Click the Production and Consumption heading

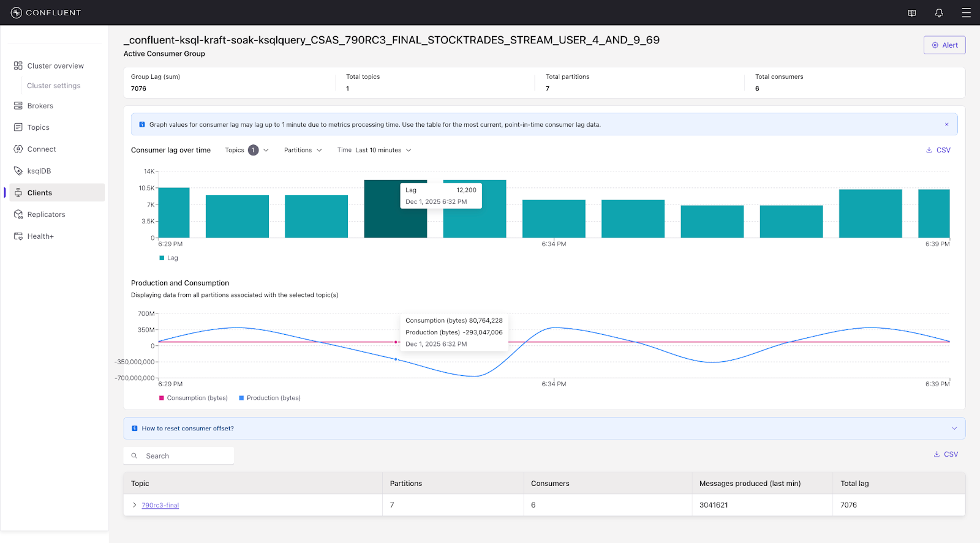tap(180, 283)
